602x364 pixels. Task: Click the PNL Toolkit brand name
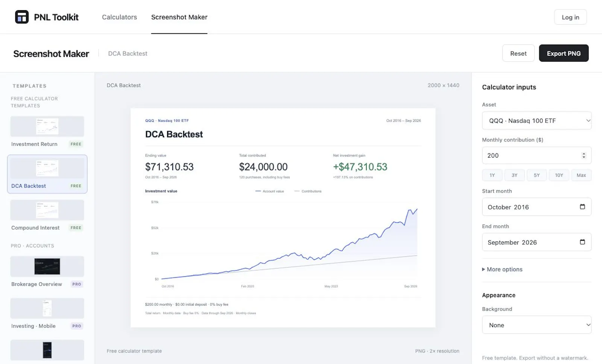(x=56, y=17)
